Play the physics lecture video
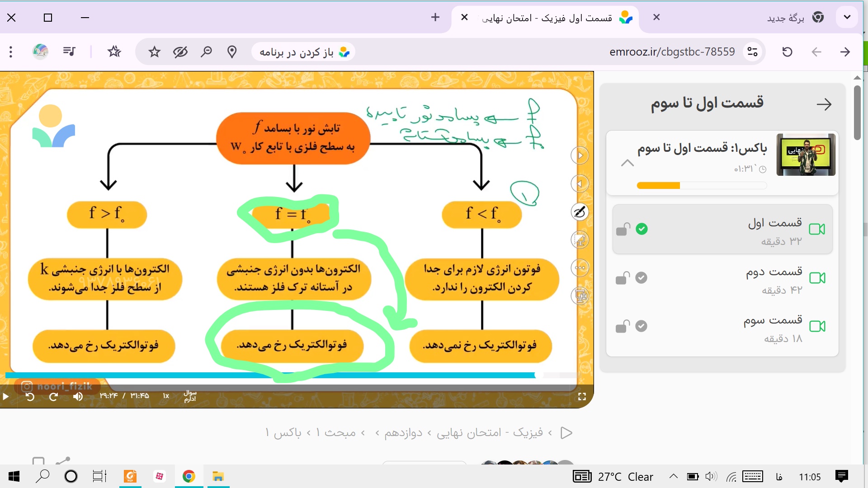Screen dimensions: 868x488 pos(5,397)
